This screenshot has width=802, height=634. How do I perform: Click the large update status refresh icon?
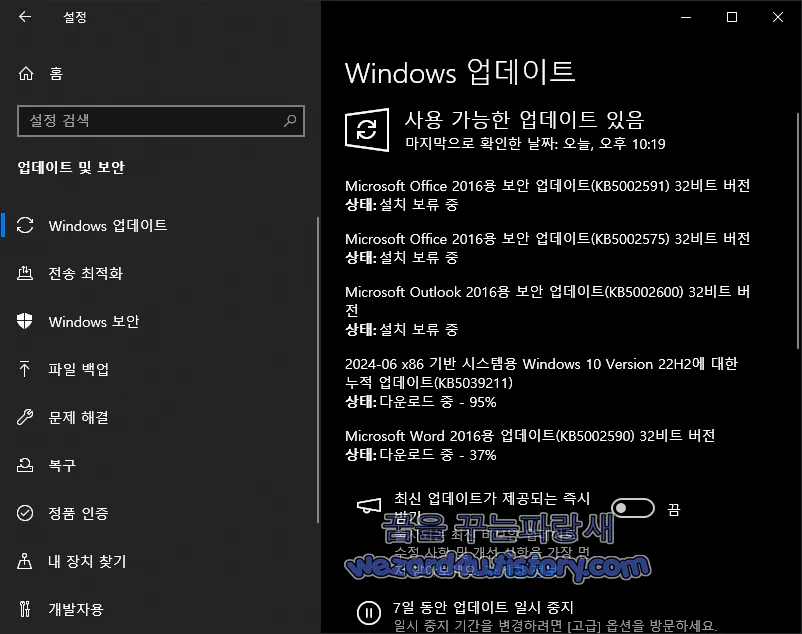click(x=367, y=129)
